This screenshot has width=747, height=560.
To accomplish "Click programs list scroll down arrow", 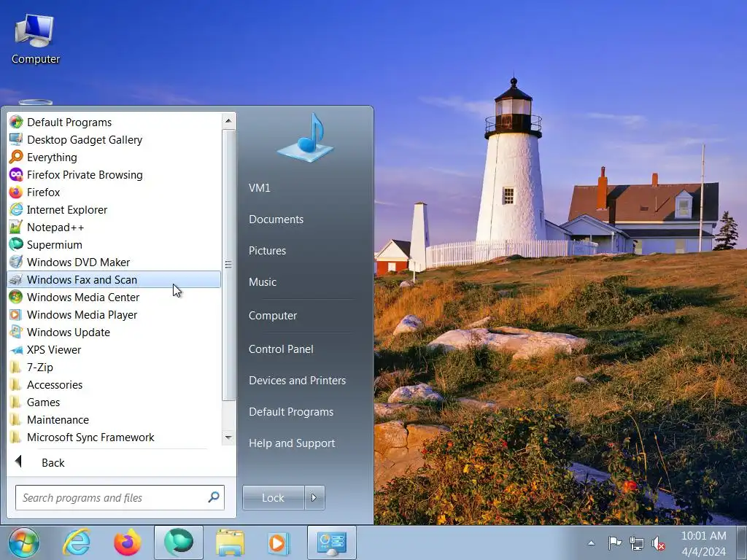I will click(x=228, y=437).
